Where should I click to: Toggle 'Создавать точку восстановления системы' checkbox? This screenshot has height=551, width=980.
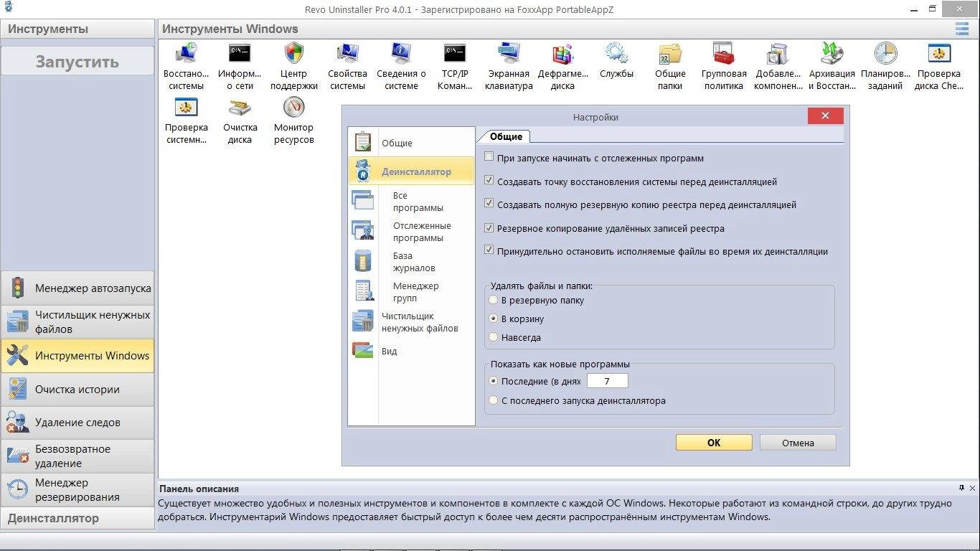[x=489, y=181]
